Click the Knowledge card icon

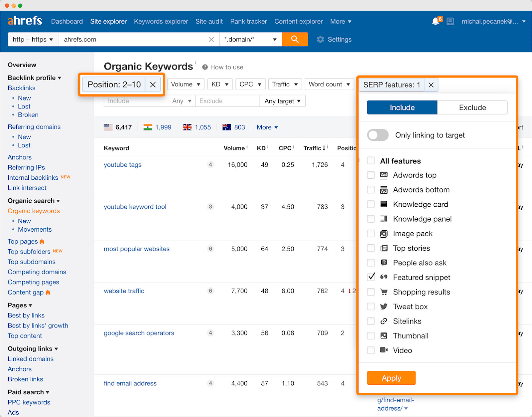point(384,204)
